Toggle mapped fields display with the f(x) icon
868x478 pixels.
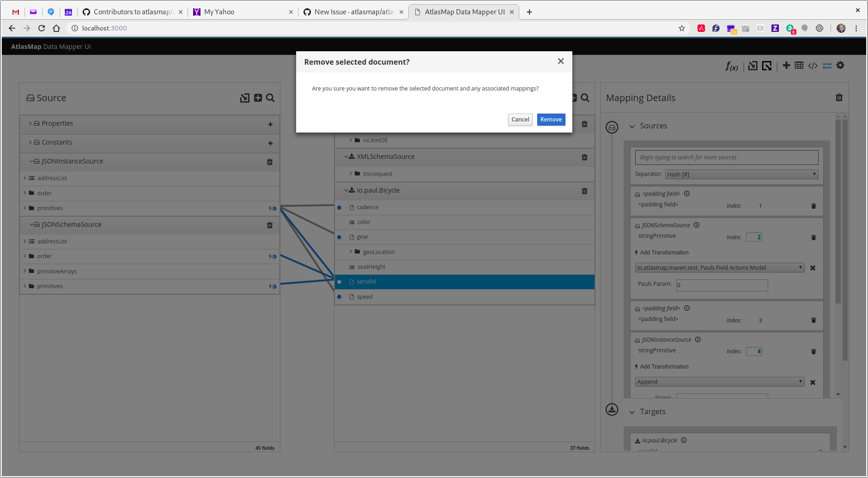[x=731, y=67]
